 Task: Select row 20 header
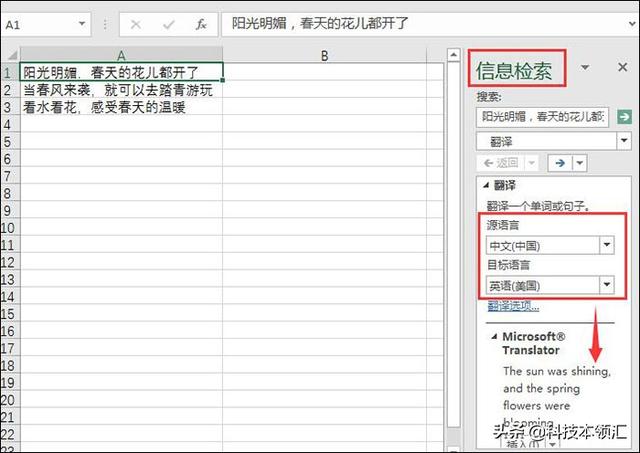click(9, 400)
